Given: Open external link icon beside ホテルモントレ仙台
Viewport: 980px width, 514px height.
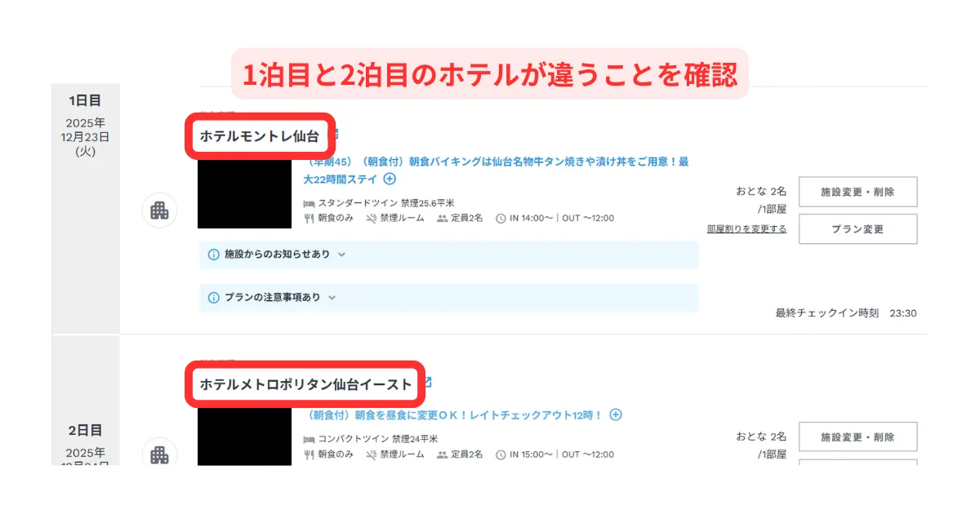Looking at the screenshot, I should coord(333,135).
